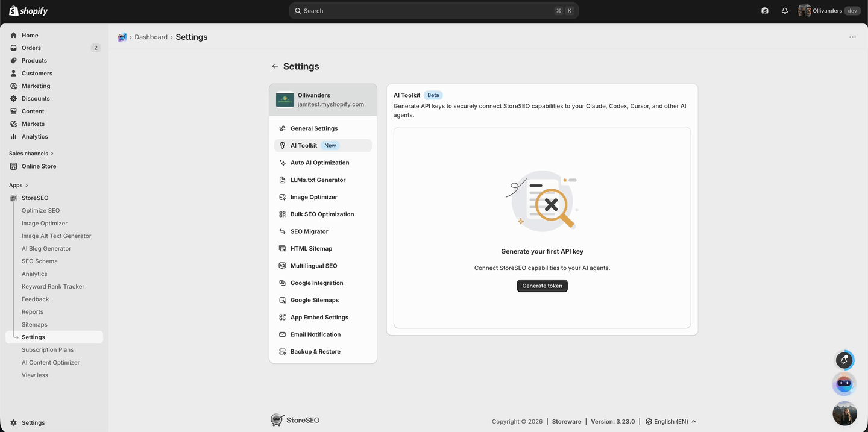This screenshot has width=868, height=432.
Task: Open HTML Sitemap settings
Action: tap(323, 248)
